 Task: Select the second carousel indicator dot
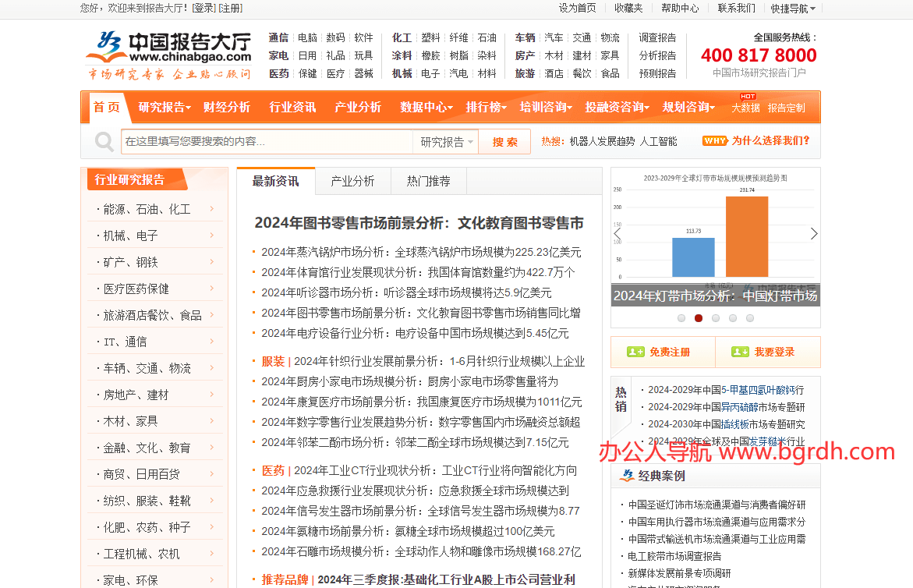(x=698, y=318)
